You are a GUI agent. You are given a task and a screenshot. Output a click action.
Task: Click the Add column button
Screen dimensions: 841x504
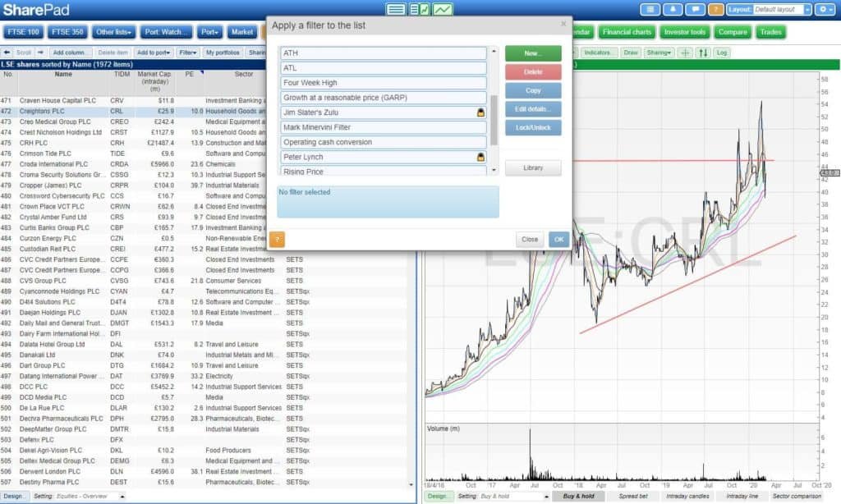click(69, 53)
